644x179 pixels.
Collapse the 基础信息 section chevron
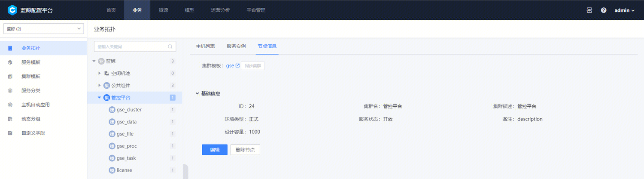pyautogui.click(x=197, y=93)
